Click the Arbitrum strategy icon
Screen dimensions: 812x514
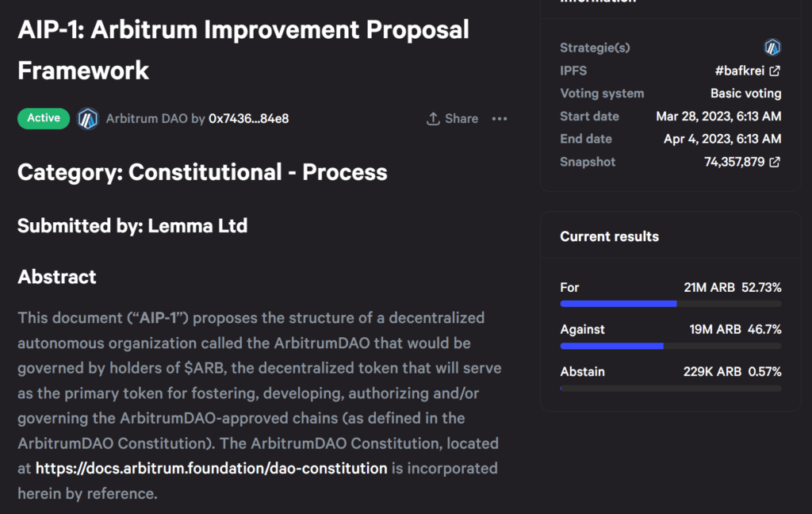coord(772,48)
